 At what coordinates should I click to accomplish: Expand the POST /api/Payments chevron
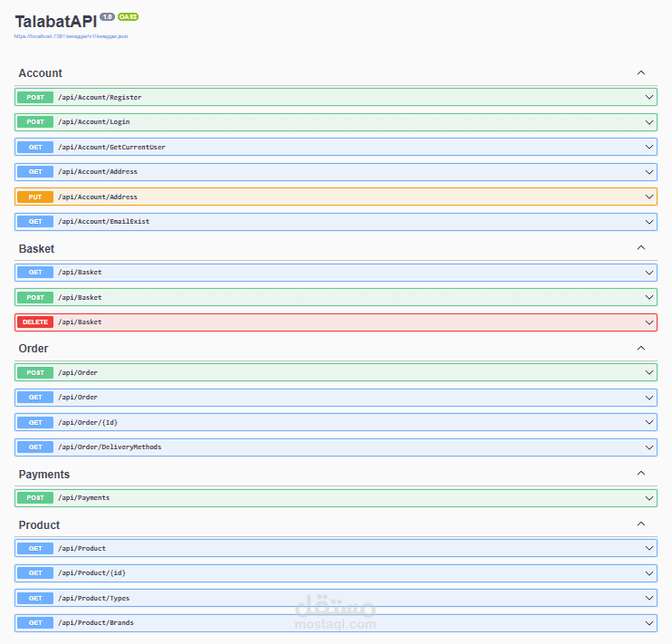(x=649, y=498)
